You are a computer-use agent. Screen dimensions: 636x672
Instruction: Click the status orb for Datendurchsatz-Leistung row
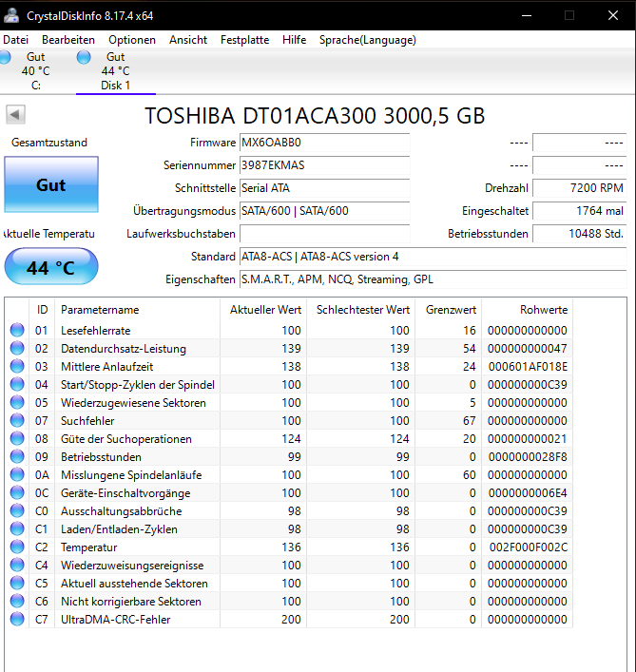point(17,348)
